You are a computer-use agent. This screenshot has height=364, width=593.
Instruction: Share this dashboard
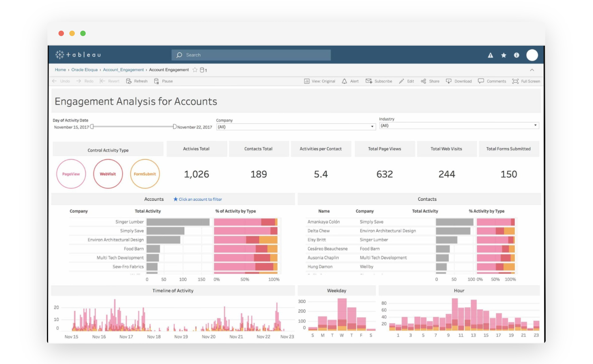430,81
